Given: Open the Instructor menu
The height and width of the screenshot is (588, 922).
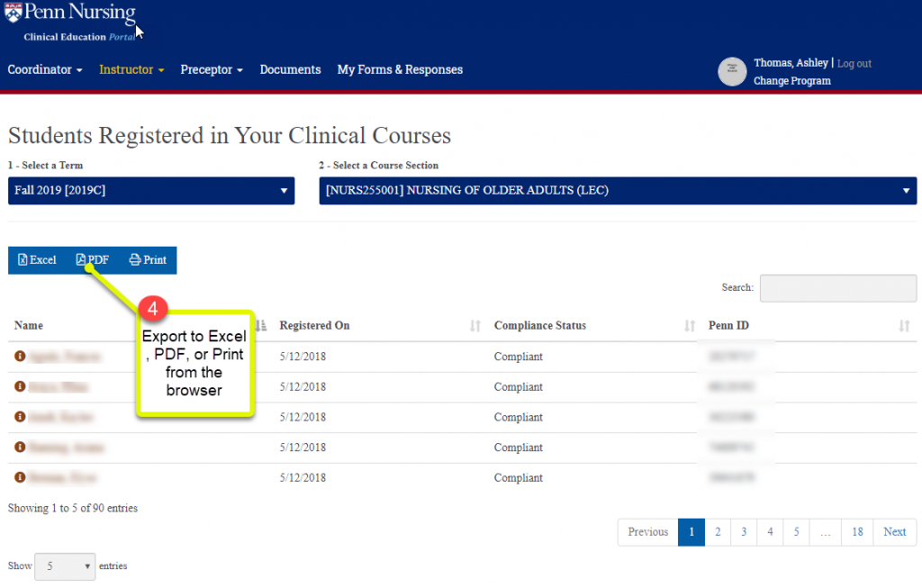Looking at the screenshot, I should [x=131, y=69].
